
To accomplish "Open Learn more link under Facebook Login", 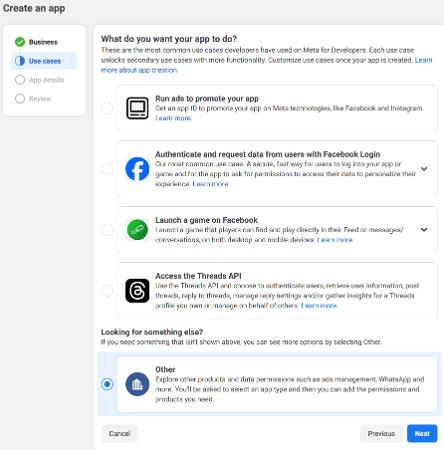I will [x=211, y=184].
